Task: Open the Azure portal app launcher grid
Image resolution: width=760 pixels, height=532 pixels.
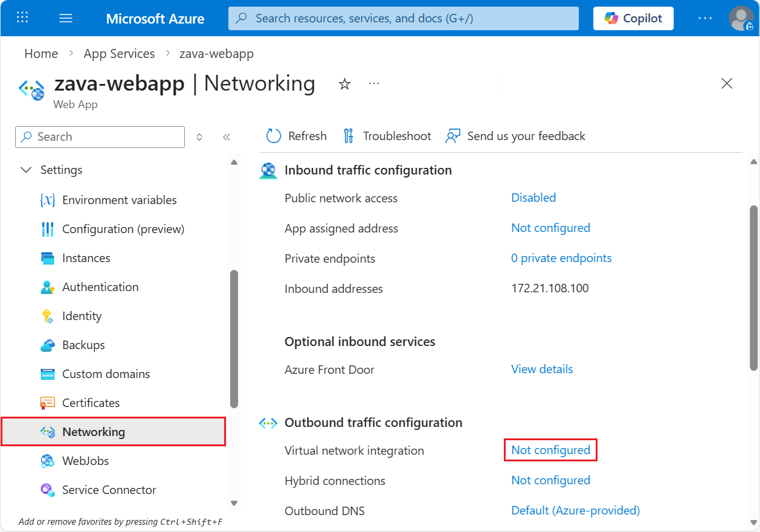Action: click(x=22, y=18)
